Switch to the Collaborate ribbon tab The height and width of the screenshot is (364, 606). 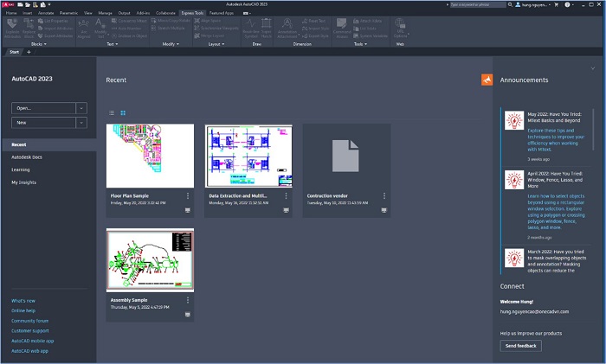[165, 13]
